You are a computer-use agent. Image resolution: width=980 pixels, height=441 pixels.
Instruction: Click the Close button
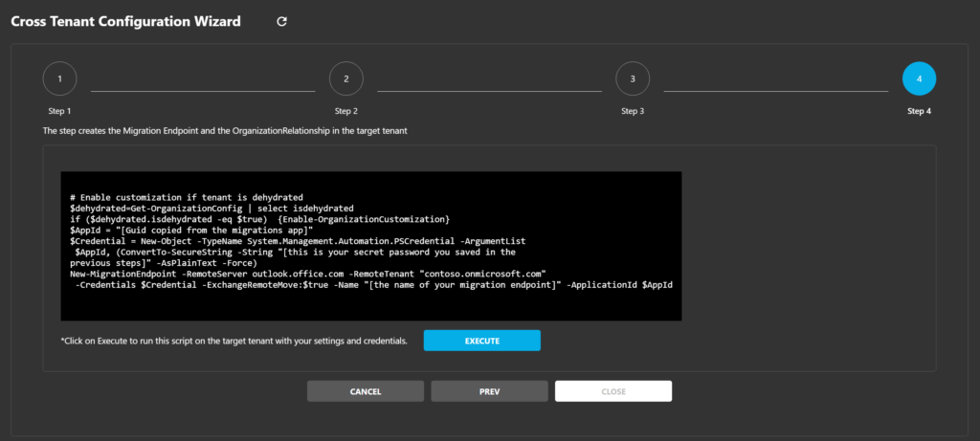point(613,391)
